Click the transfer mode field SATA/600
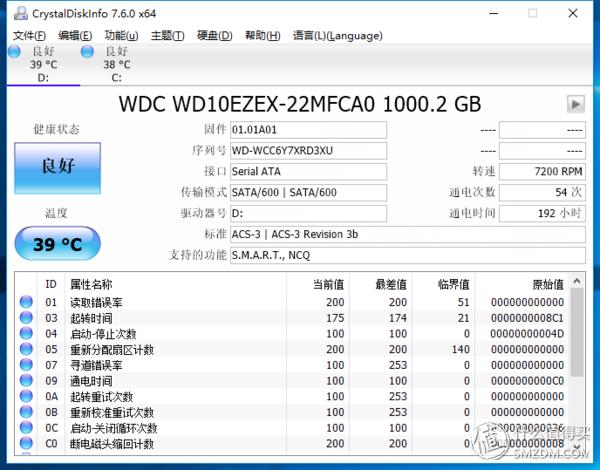This screenshot has height=470, width=600. click(x=308, y=192)
